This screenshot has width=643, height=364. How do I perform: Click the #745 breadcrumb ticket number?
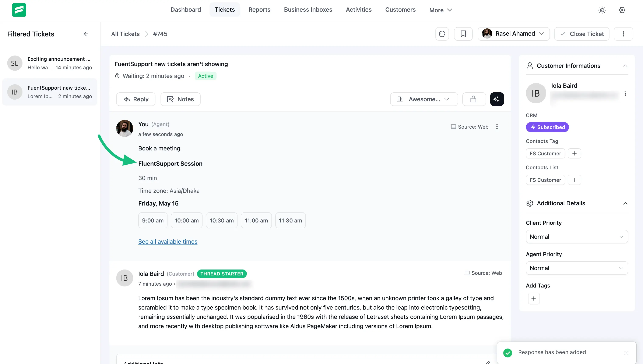tap(160, 34)
